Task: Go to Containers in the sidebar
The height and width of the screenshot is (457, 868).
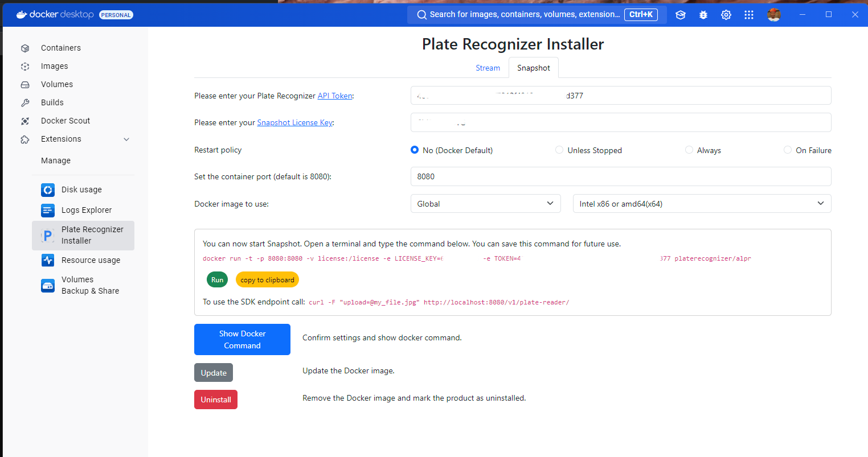Action: (60, 48)
